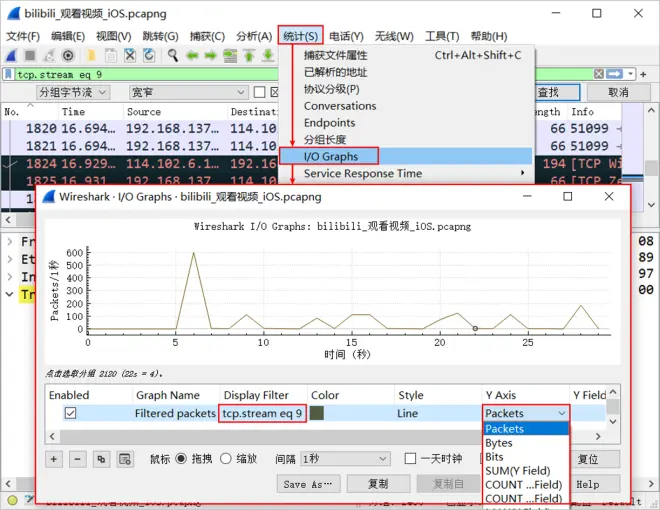Save this capture file icon
The image size is (660, 510).
(111, 56)
